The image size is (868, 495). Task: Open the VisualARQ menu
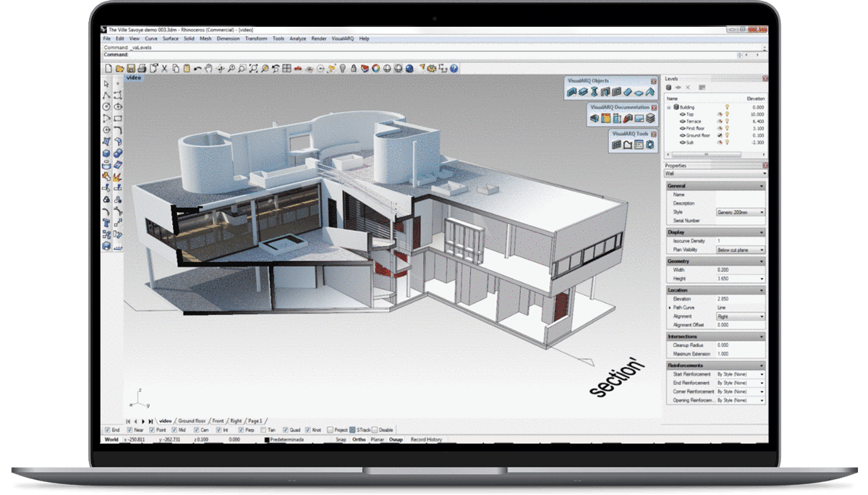[343, 38]
